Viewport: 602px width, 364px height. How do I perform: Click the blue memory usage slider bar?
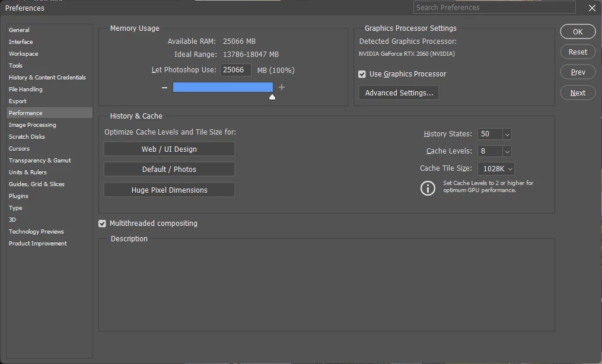(222, 88)
